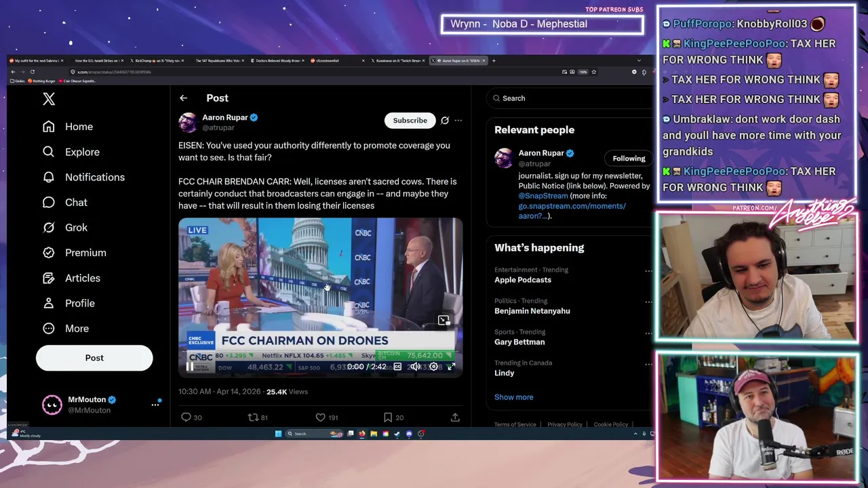Enter video fullscreen mode
The height and width of the screenshot is (488, 868).
(452, 367)
